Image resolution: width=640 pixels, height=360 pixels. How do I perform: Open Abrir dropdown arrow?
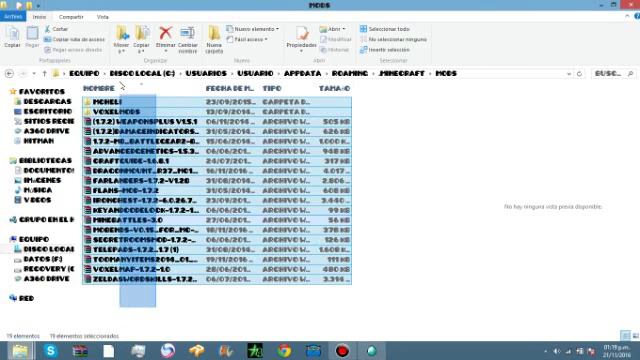point(344,29)
